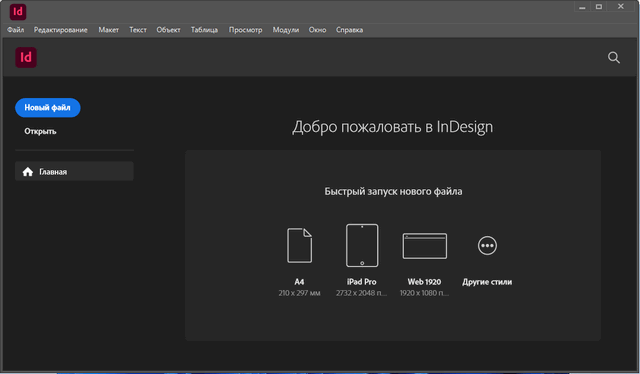Open the Окно menu
This screenshot has height=374, width=640.
tap(317, 30)
